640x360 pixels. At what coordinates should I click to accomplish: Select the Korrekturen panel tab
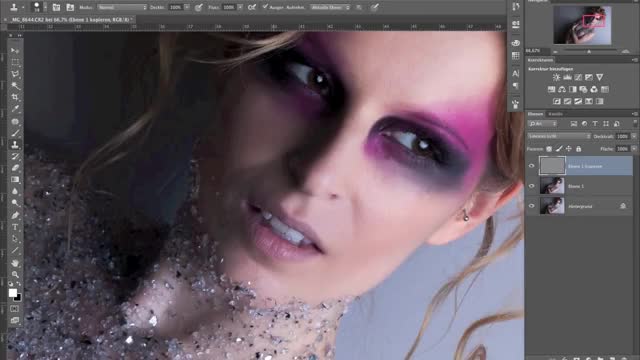540,60
